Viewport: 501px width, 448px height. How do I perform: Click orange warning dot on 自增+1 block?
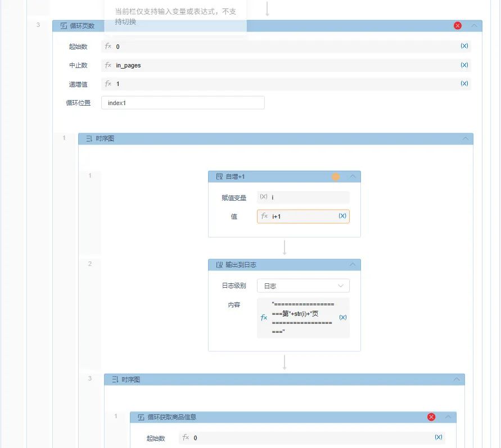tap(336, 177)
